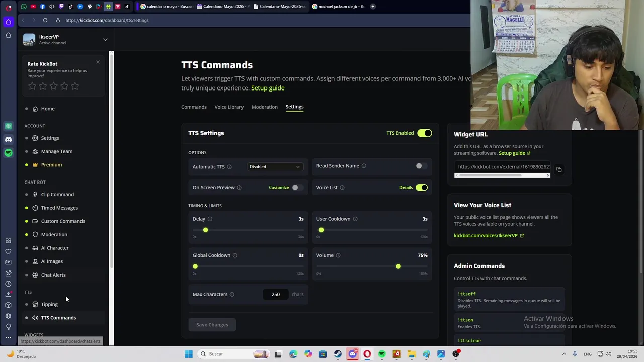
Task: Click Customize next to On-Screen Preview
Action: pyautogui.click(x=279, y=188)
